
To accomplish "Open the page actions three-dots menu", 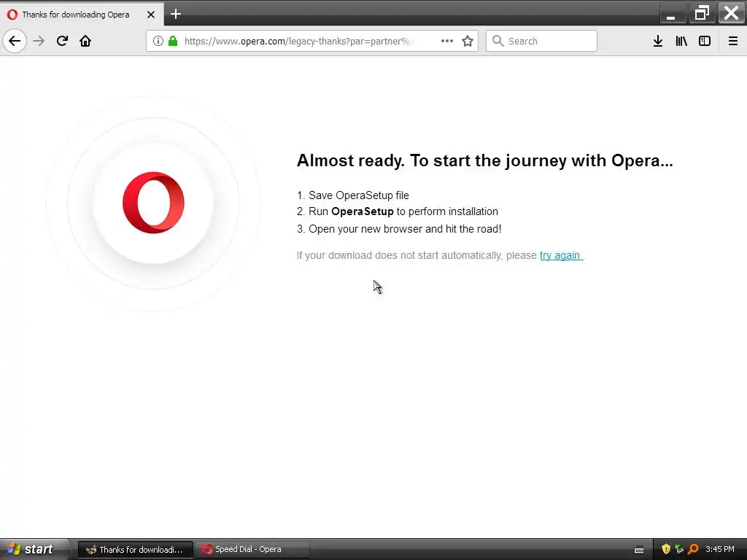I will (x=447, y=41).
